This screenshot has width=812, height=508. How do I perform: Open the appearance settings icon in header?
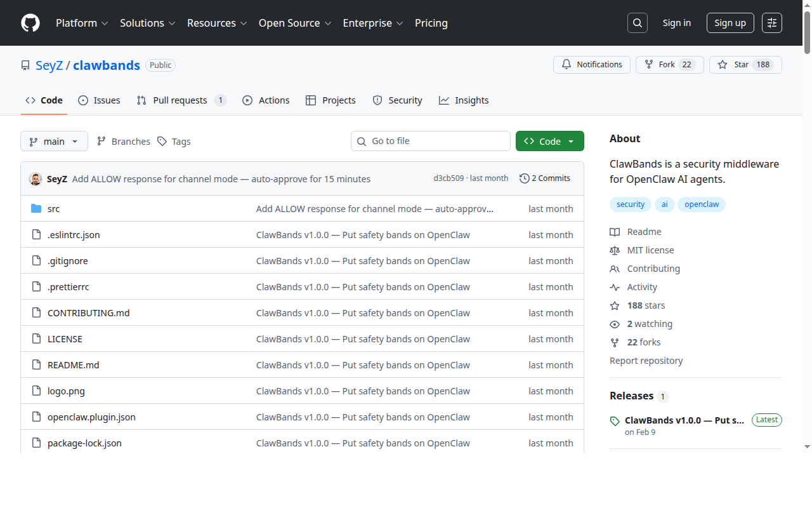click(772, 23)
